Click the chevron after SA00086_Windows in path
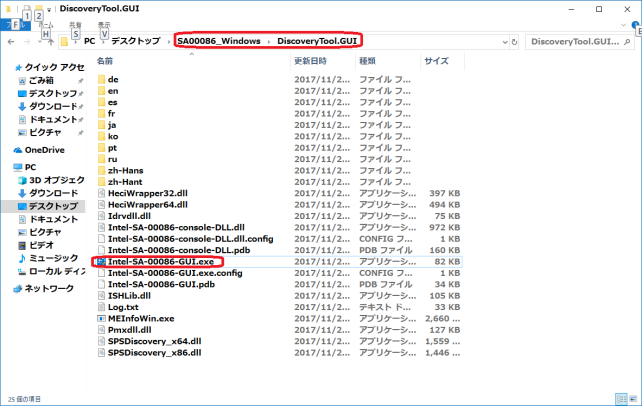This screenshot has height=406, width=642. click(269, 41)
